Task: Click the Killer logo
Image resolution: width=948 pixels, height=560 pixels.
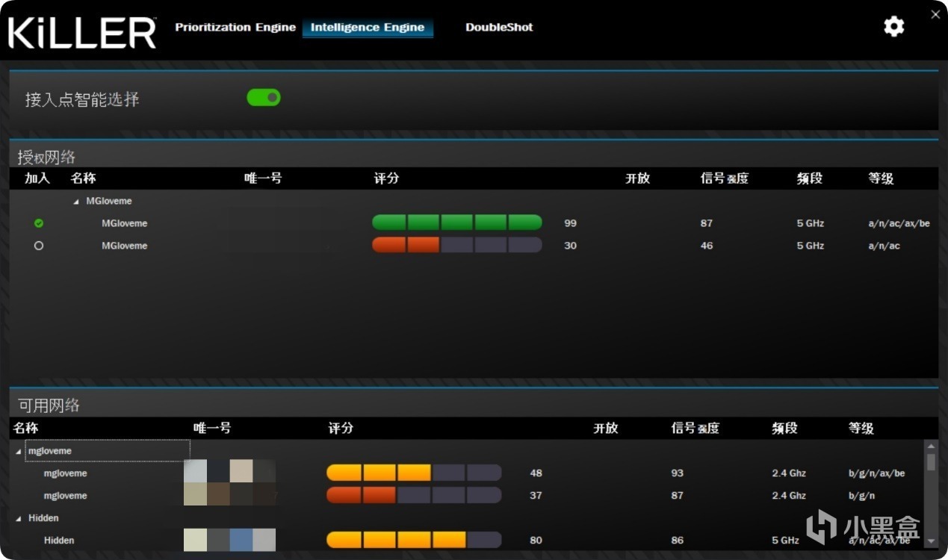Action: [x=82, y=32]
